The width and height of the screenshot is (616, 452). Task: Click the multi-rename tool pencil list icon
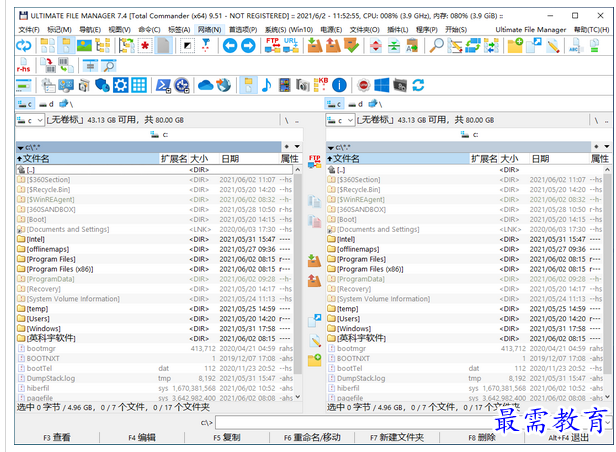tap(455, 46)
